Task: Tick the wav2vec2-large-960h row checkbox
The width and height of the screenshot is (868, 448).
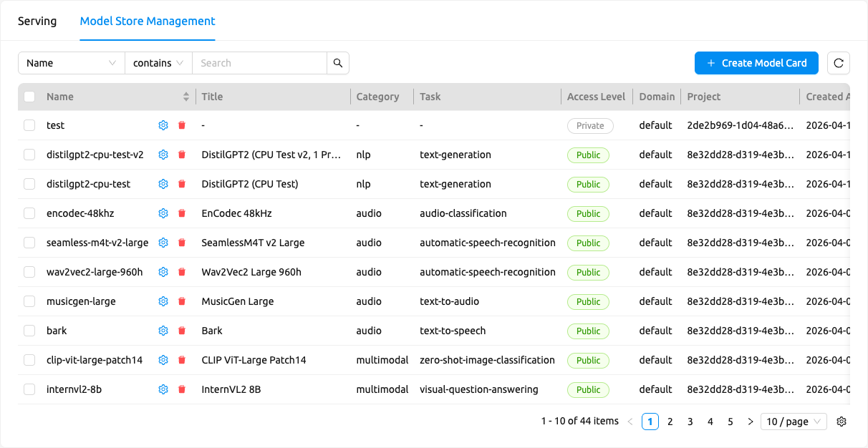Action: (29, 272)
